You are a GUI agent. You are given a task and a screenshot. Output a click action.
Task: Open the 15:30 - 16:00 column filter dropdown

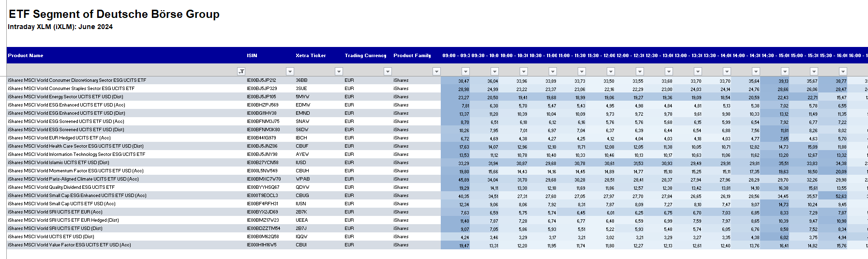tap(843, 71)
